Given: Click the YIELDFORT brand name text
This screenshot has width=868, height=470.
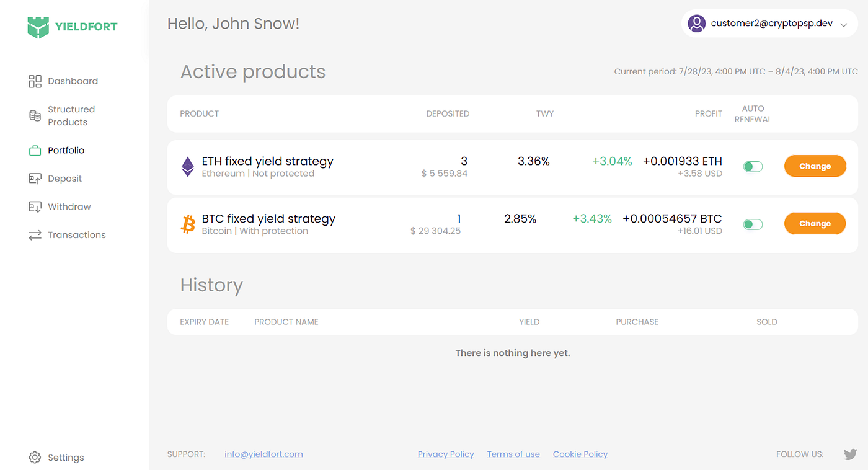Looking at the screenshot, I should point(86,27).
